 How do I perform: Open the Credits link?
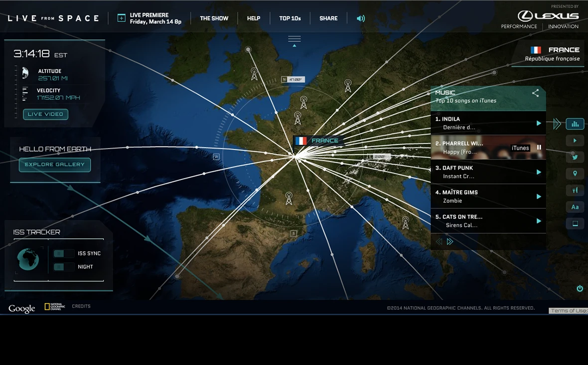coord(81,306)
